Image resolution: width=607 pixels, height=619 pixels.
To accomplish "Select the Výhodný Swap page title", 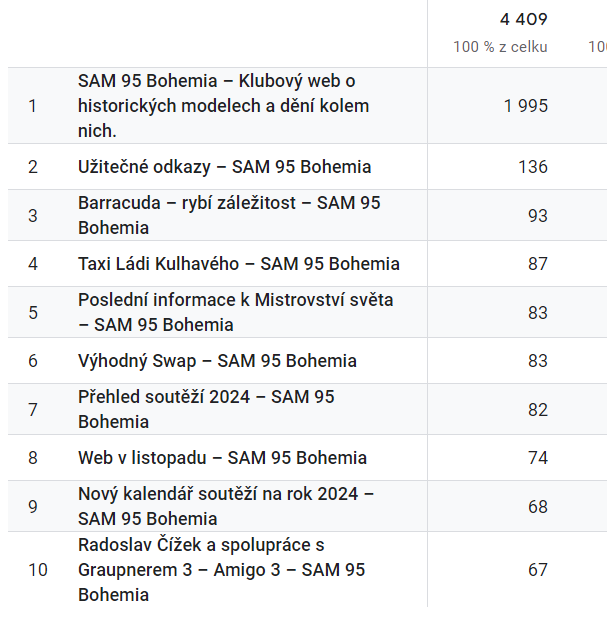I will (217, 361).
